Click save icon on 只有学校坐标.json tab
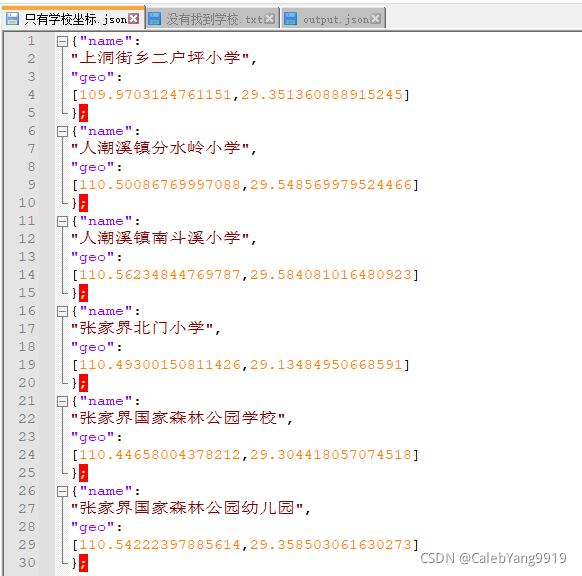This screenshot has width=582, height=576. click(12, 19)
